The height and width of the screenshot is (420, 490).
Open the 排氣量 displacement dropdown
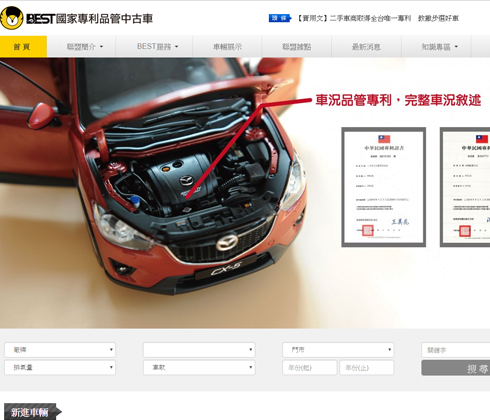click(x=60, y=367)
